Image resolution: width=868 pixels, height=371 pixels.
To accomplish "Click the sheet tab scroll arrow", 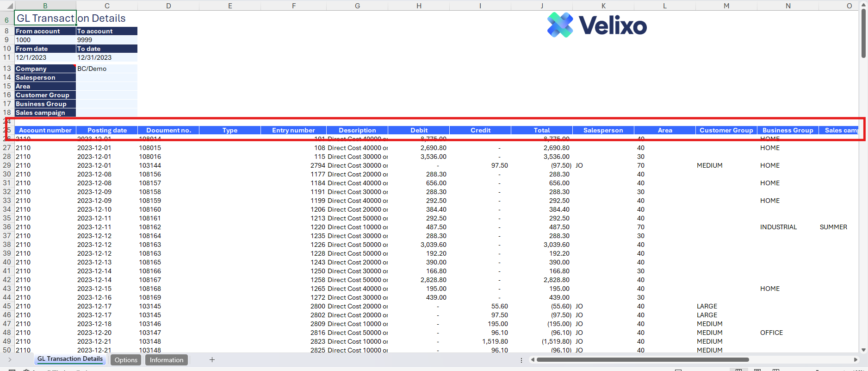I will pos(9,360).
